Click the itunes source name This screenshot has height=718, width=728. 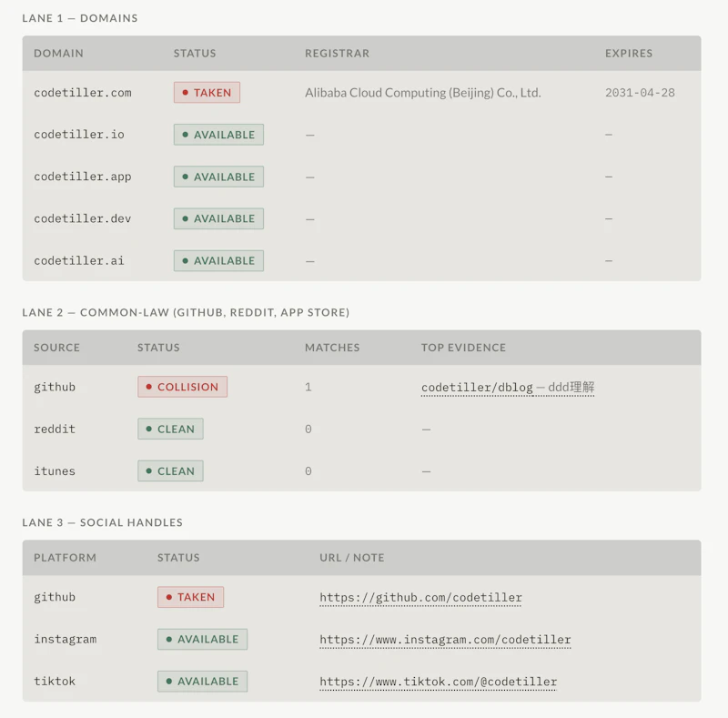(x=55, y=470)
